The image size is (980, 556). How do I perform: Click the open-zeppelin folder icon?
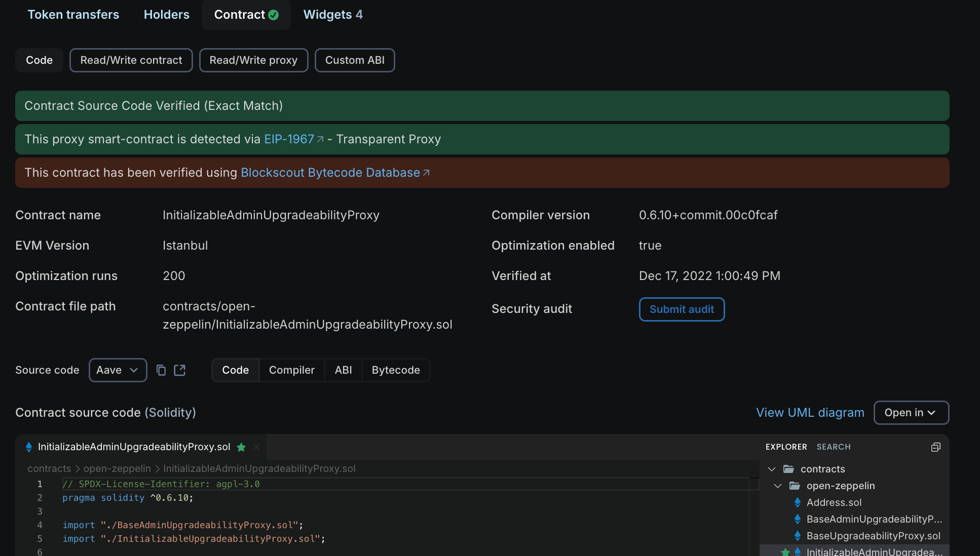coord(794,486)
